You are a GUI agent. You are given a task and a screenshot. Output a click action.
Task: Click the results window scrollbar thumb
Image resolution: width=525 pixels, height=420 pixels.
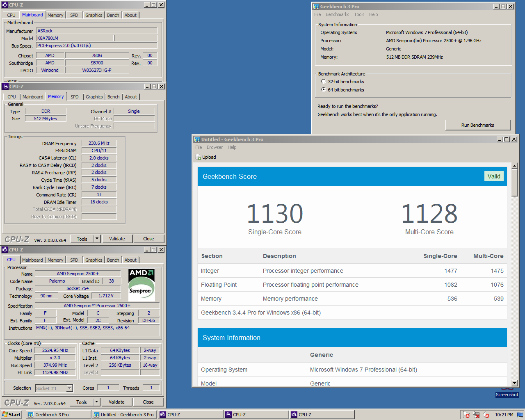pyautogui.click(x=515, y=183)
